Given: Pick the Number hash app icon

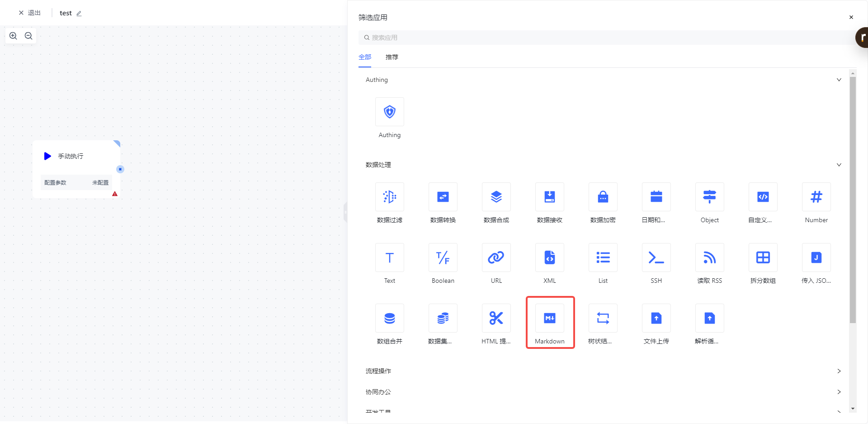Looking at the screenshot, I should 816,197.
